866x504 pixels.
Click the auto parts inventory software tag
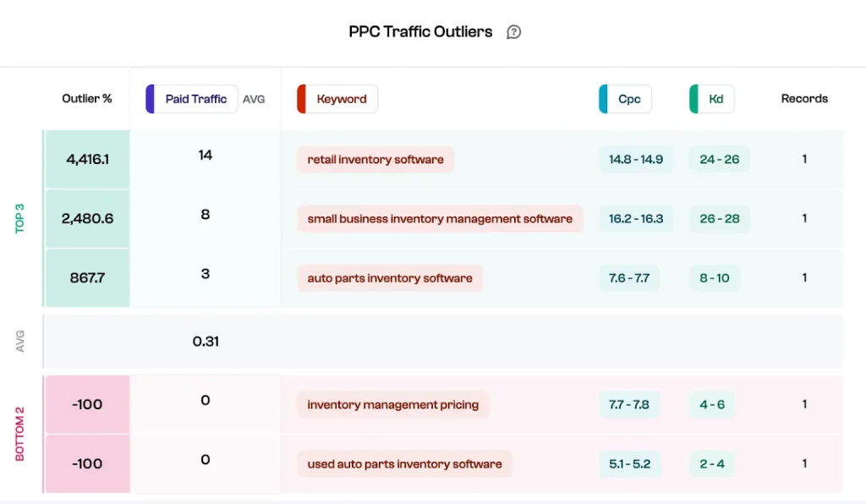point(389,278)
